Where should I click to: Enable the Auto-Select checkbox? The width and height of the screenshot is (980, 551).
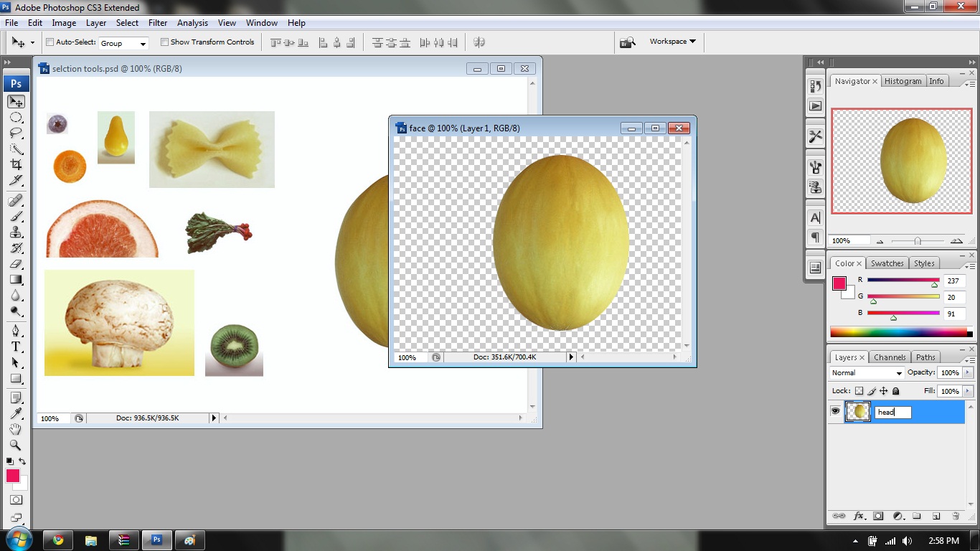coord(50,42)
